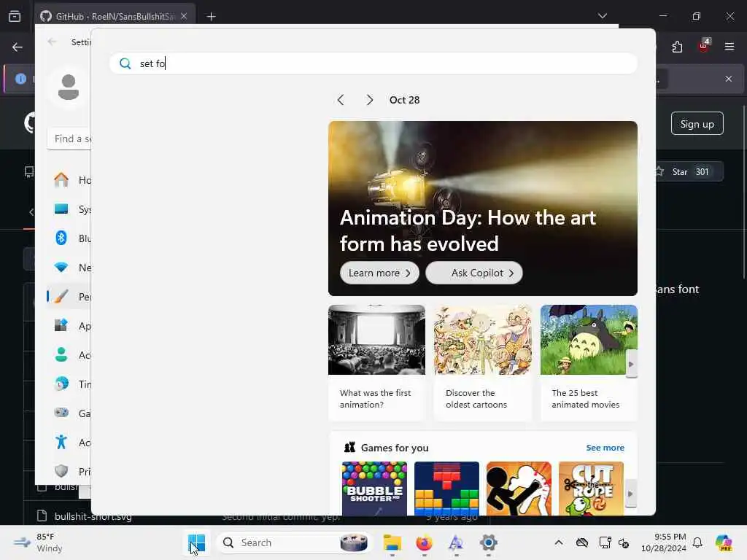Select the Accessibility icon in Settings sidebar
The height and width of the screenshot is (560, 747).
[x=61, y=442]
